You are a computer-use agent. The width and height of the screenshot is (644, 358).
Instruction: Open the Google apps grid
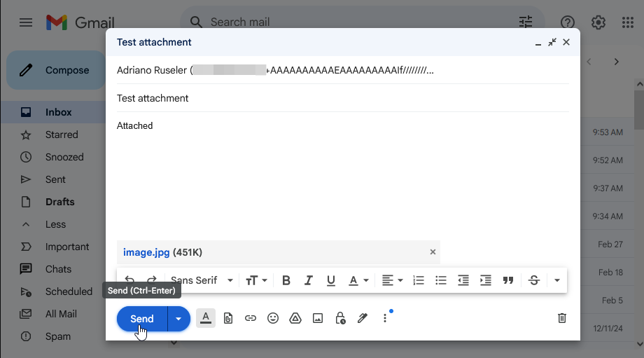pos(628,22)
